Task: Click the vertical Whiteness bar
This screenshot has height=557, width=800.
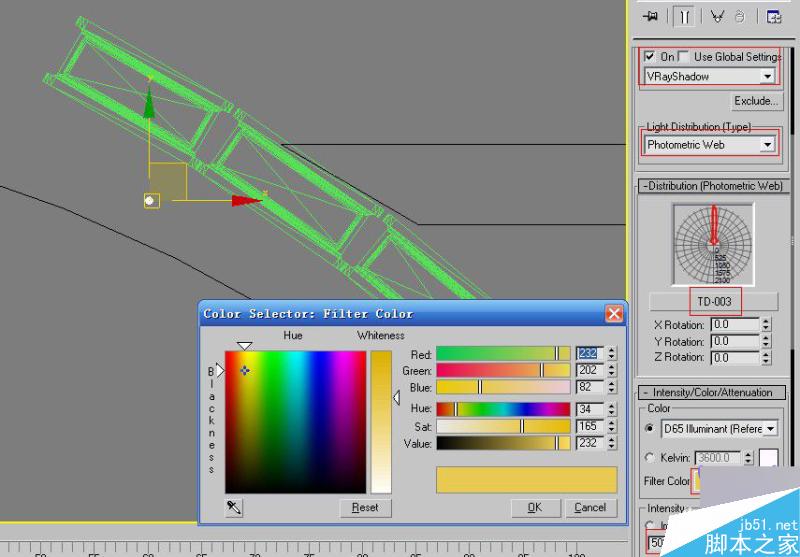Action: (x=381, y=422)
